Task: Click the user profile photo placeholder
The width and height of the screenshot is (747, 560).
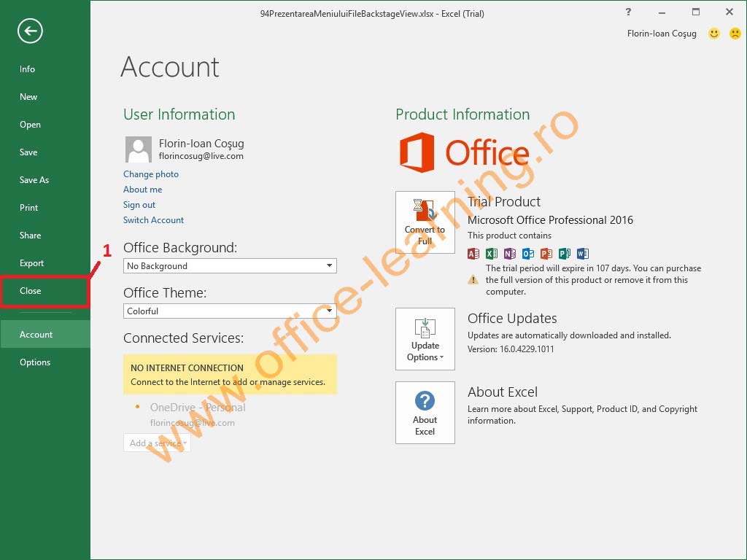Action: point(138,149)
